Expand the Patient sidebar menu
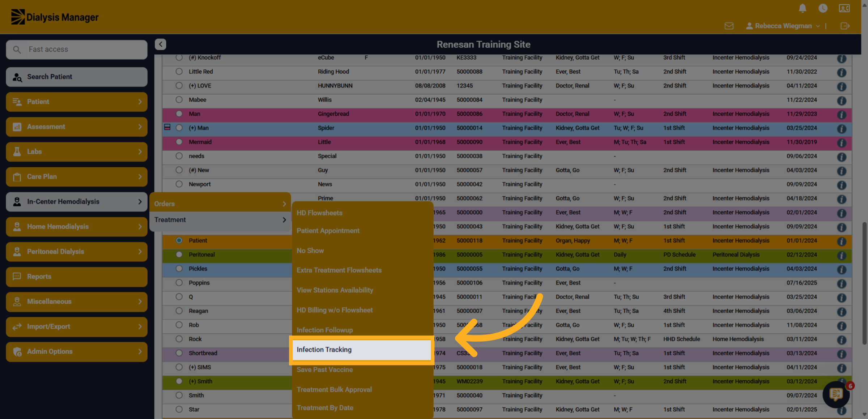 [77, 102]
